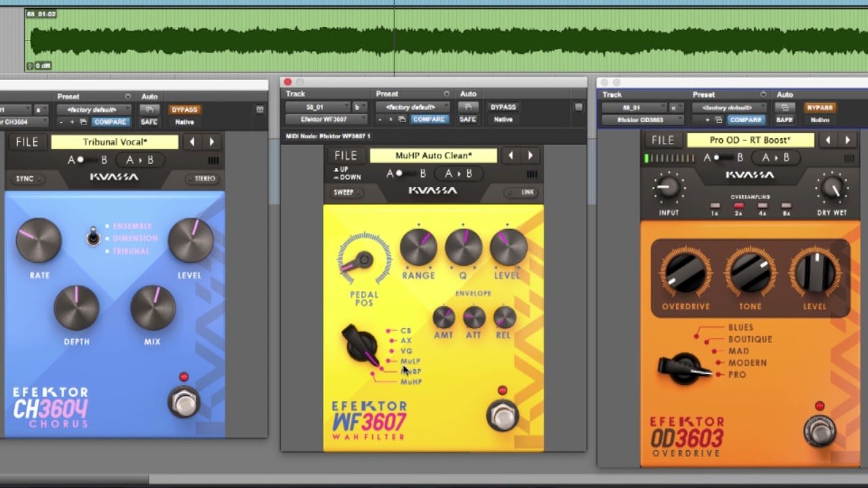Click the green audio waveform clip
This screenshot has width=868, height=488.
446,40
